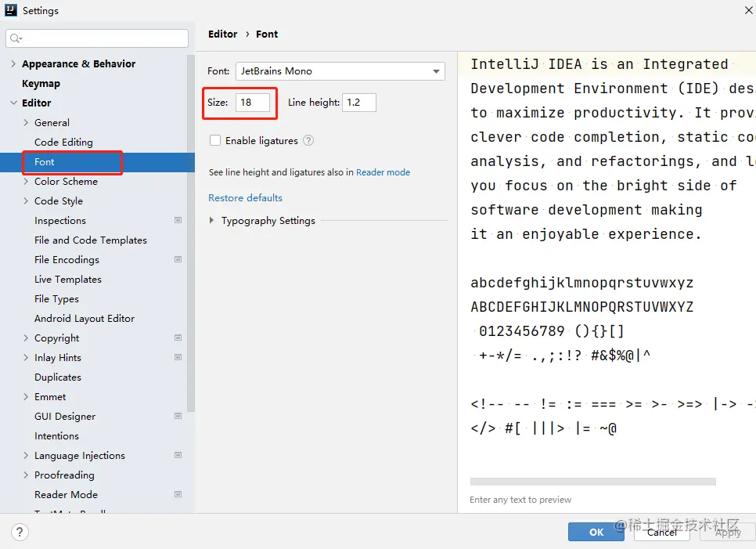The height and width of the screenshot is (549, 756).
Task: Enable the ligatures checkbox
Action: tap(215, 140)
